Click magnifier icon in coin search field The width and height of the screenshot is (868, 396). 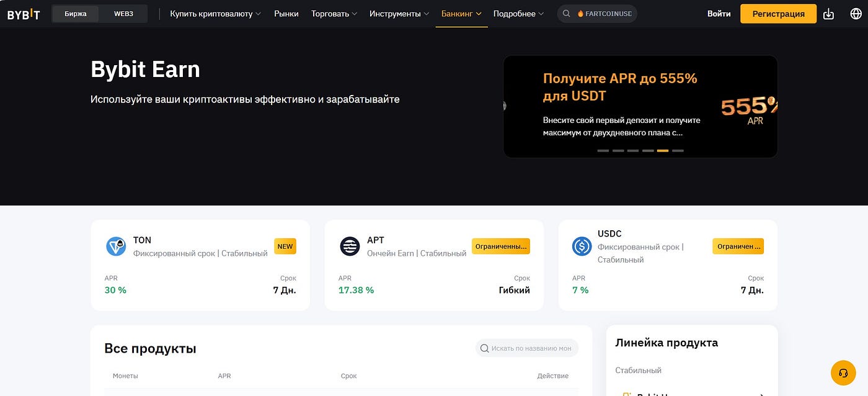click(485, 348)
